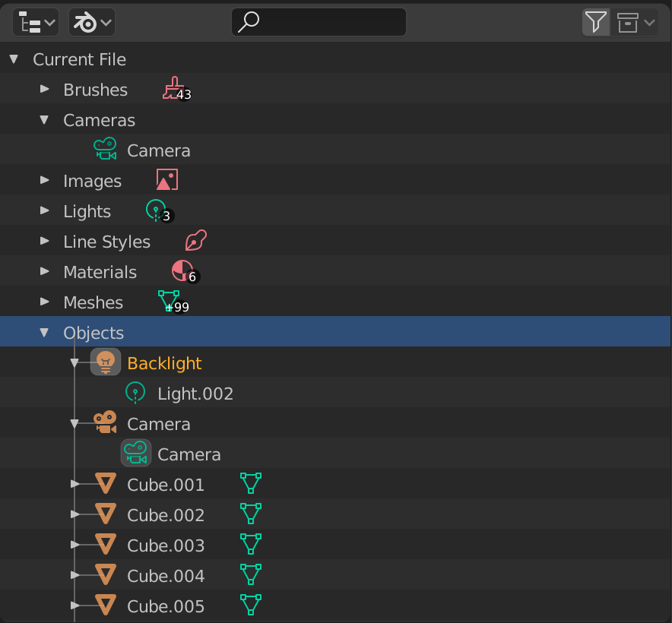Click the Materials sphere icon showing 6
The height and width of the screenshot is (623, 672).
185,272
